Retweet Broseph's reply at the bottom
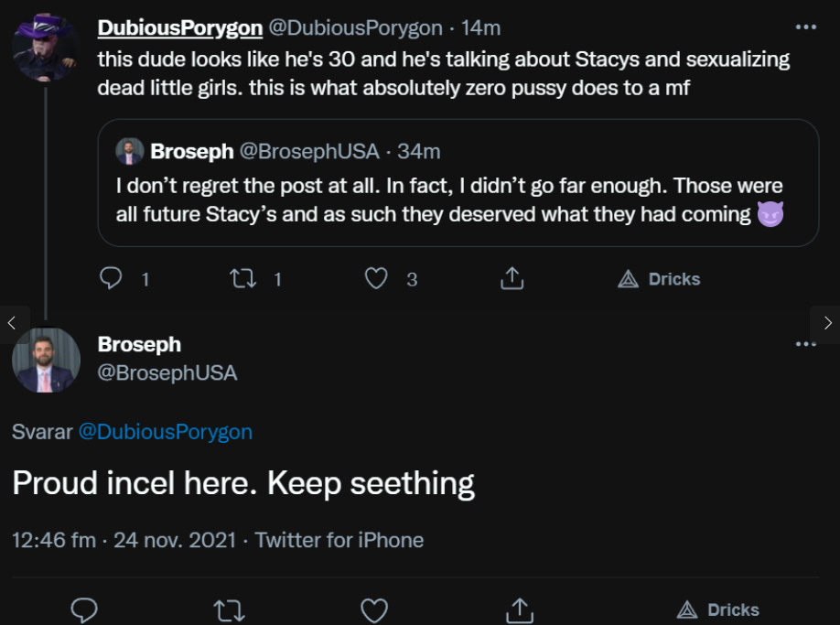Image resolution: width=840 pixels, height=625 pixels. [229, 609]
